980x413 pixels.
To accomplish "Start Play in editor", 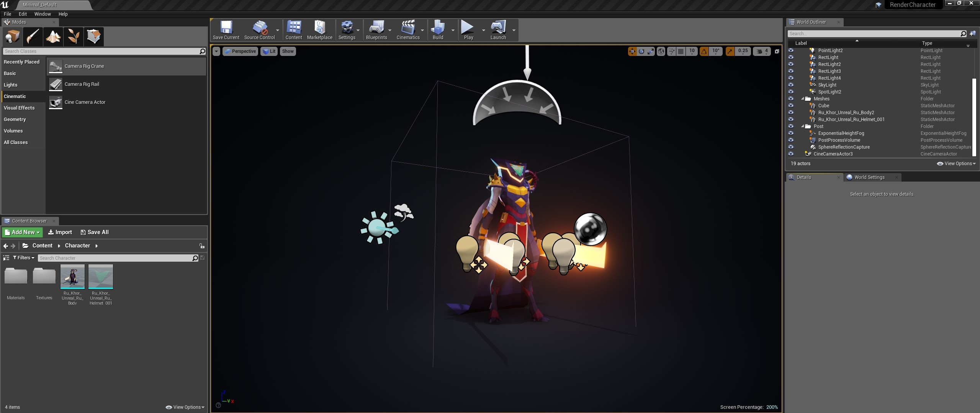I will 468,30.
